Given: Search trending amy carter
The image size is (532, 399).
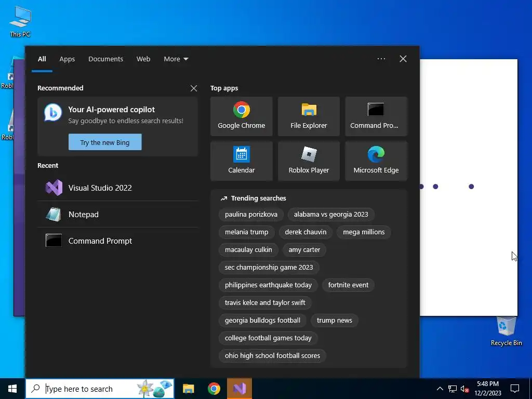Looking at the screenshot, I should point(304,250).
